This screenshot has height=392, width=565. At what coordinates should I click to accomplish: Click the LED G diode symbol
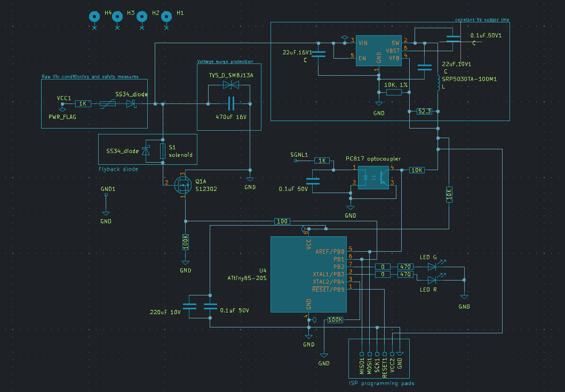[432, 267]
